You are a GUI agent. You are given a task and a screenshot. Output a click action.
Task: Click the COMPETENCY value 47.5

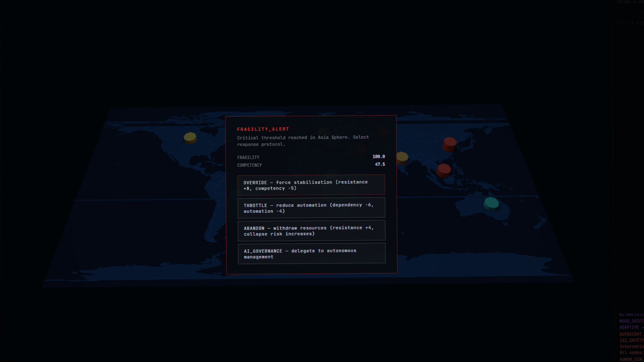tap(380, 164)
